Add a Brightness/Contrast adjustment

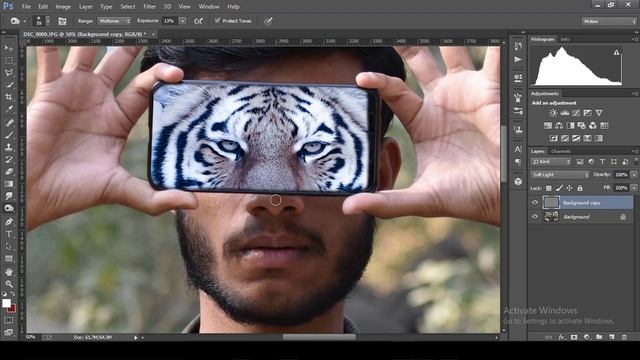pyautogui.click(x=553, y=113)
